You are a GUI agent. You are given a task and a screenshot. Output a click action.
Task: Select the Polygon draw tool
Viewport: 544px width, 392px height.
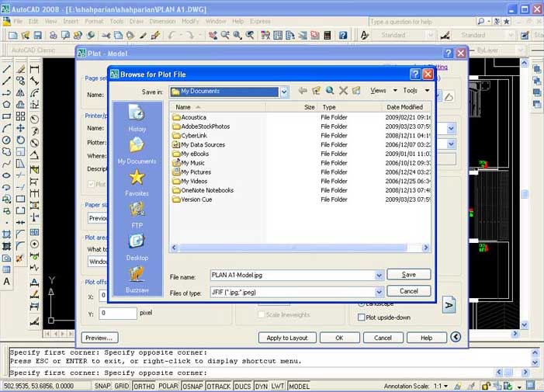6,105
